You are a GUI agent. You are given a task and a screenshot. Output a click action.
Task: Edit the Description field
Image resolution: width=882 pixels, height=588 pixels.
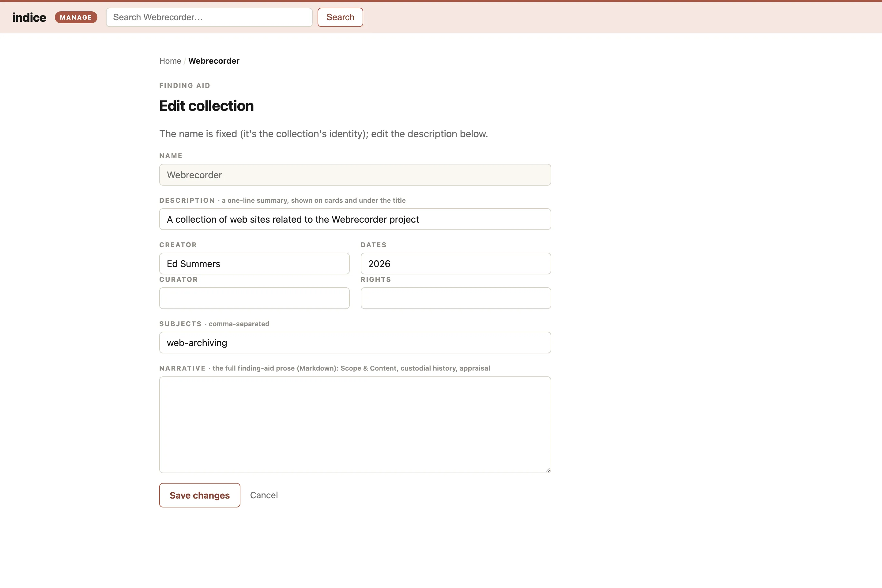[355, 219]
